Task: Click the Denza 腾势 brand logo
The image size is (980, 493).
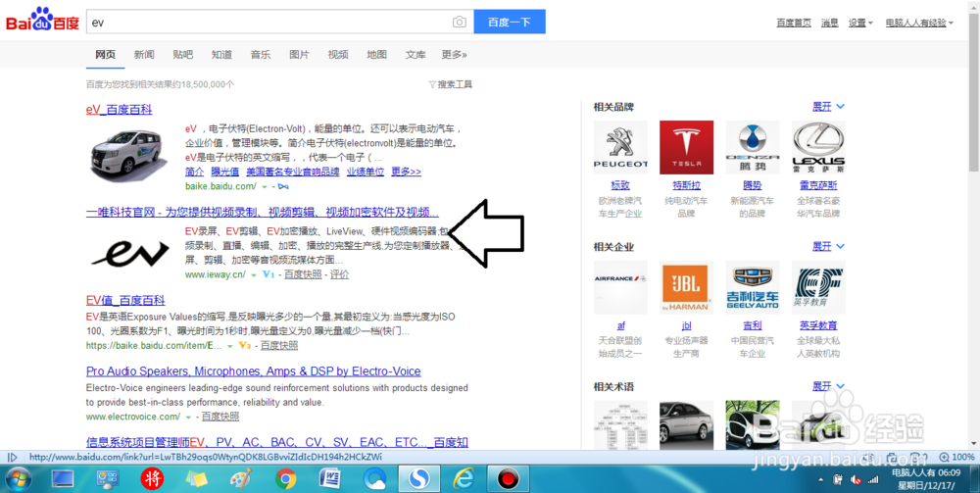Action: click(x=753, y=147)
